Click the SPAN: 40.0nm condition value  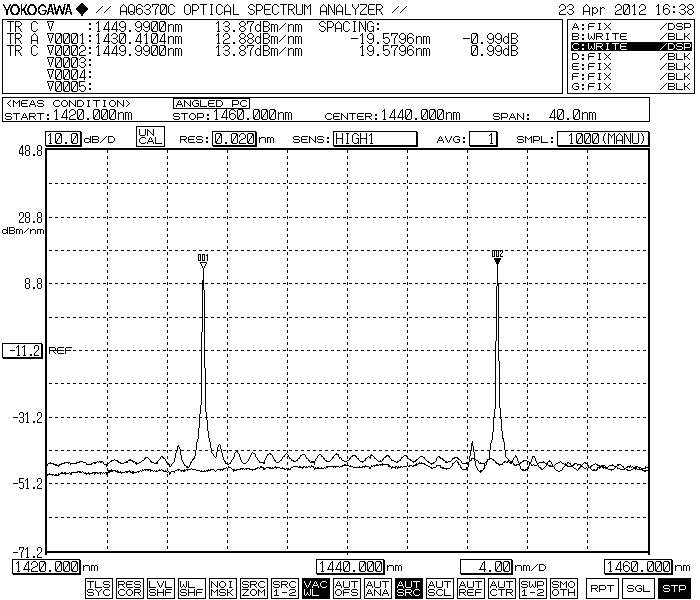[572, 115]
